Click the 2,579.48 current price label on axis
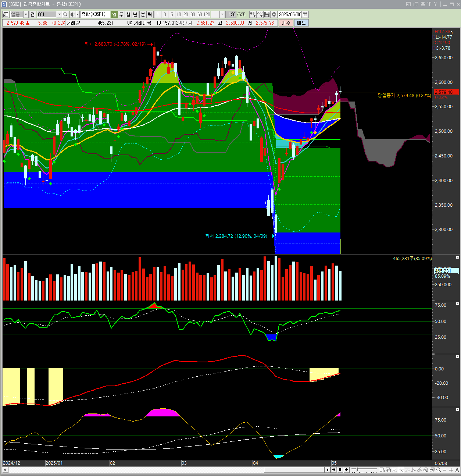The height and width of the screenshot is (476, 461). point(446,92)
